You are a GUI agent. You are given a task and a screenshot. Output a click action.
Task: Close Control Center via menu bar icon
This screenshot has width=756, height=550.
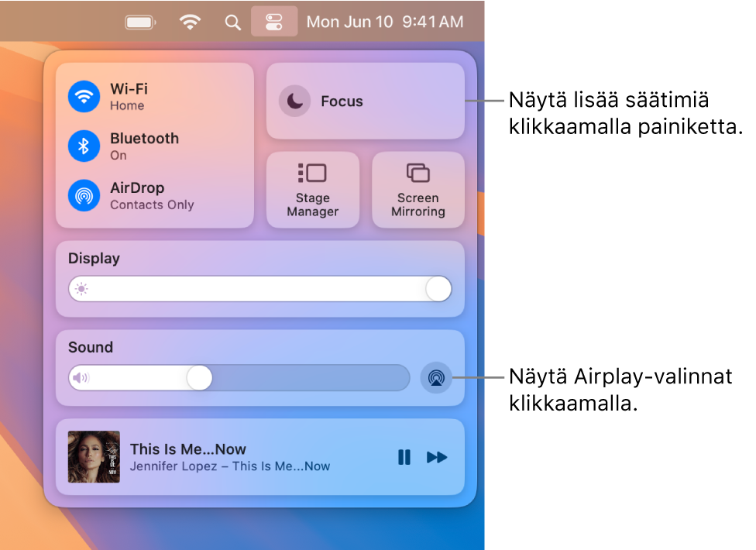tap(274, 22)
